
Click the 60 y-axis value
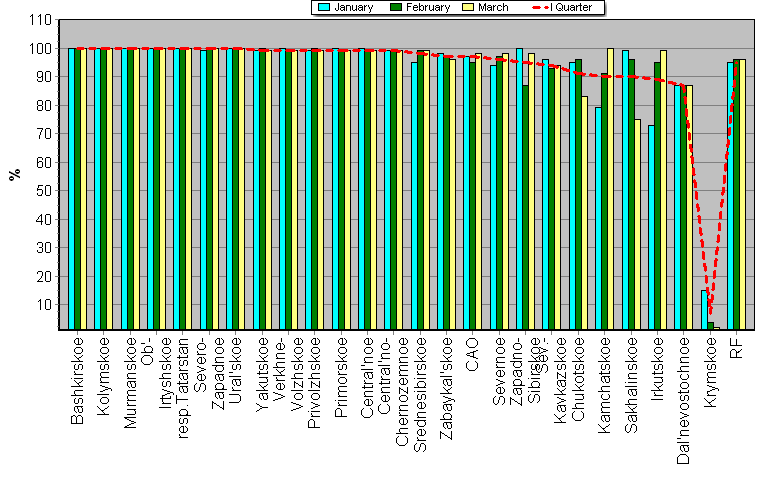point(44,162)
